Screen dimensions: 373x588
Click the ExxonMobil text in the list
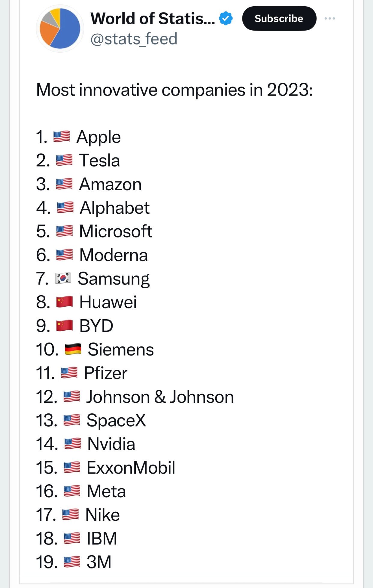(131, 467)
